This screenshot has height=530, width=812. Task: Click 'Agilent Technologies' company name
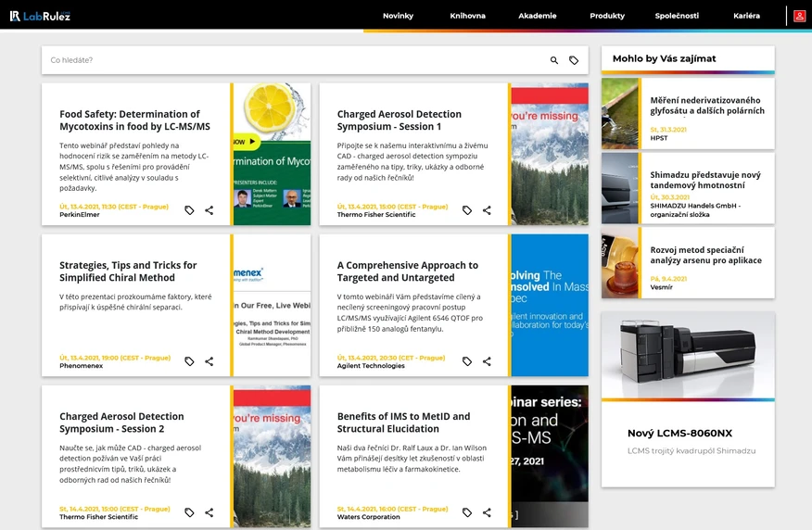tap(371, 366)
